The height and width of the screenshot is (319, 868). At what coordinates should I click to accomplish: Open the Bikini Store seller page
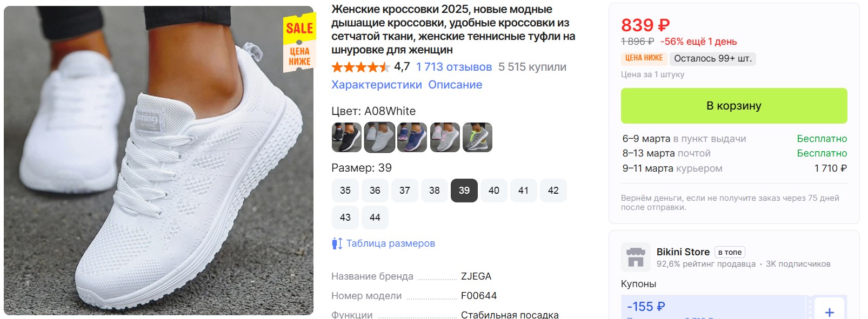click(x=683, y=252)
